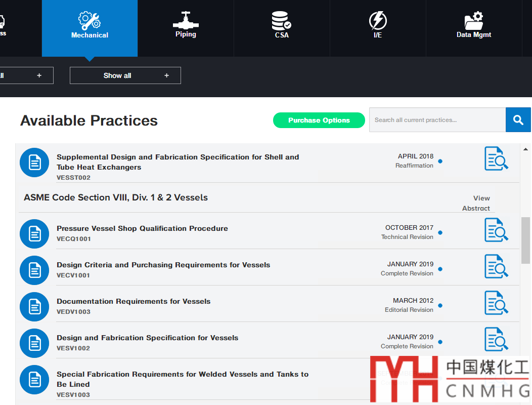The image size is (532, 405).
Task: Open document icon for VECQ1001 practice
Action: [34, 234]
